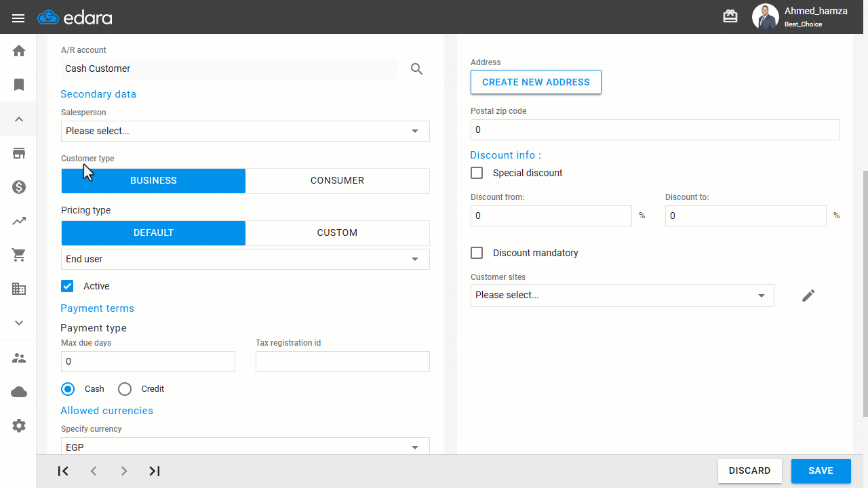This screenshot has height=488, width=868.
Task: Open the bookmark sidebar icon
Action: [19, 85]
